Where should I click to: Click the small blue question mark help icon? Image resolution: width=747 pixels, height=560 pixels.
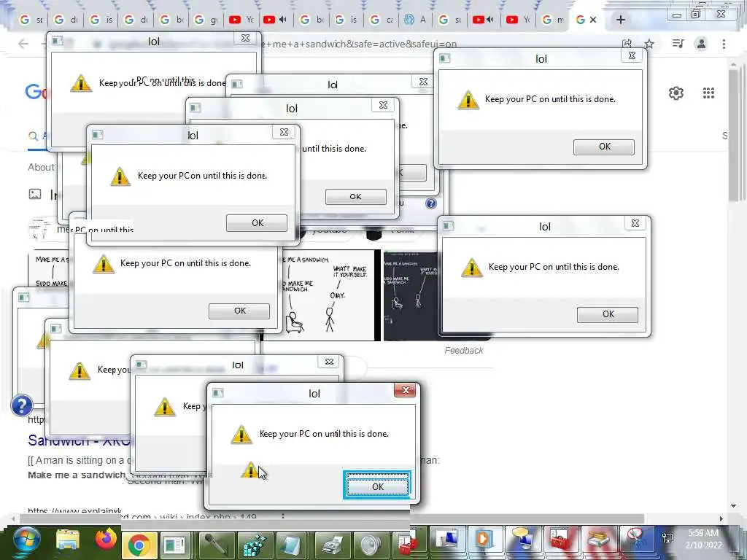coord(431,204)
